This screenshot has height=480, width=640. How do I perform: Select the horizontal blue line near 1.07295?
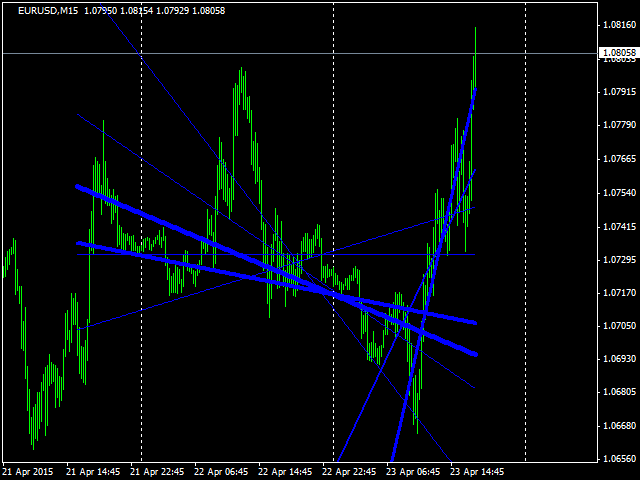(x=200, y=255)
